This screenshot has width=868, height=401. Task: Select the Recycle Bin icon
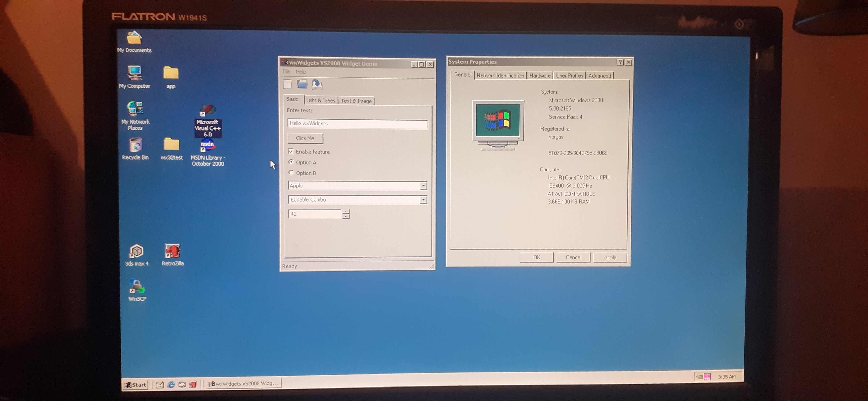pyautogui.click(x=135, y=149)
